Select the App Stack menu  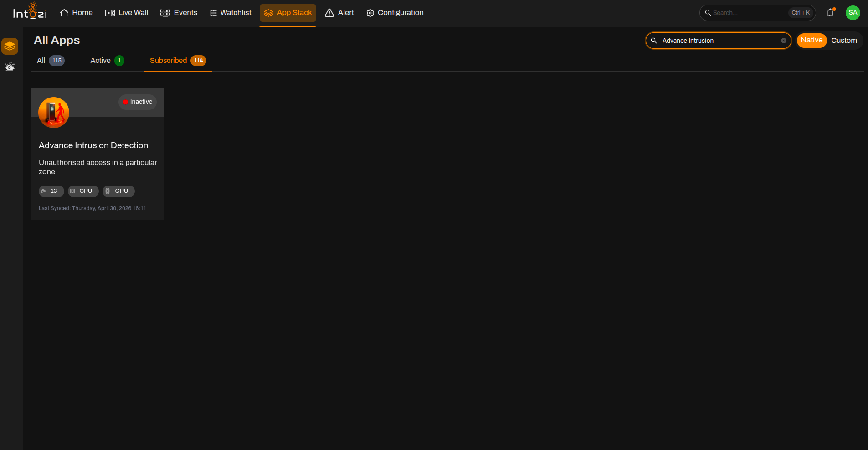coord(288,13)
